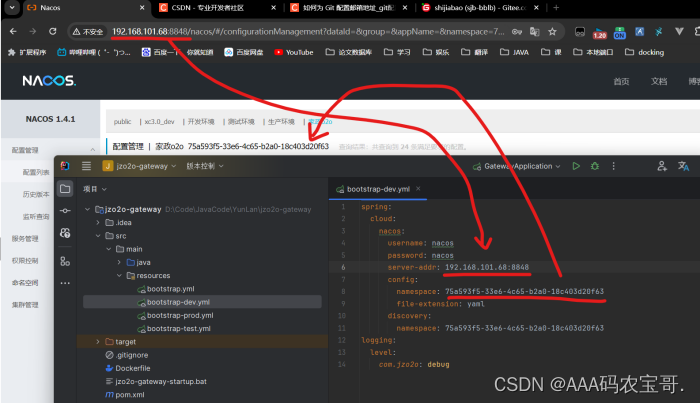
Task: Expand .idea folder
Action: [x=98, y=222]
